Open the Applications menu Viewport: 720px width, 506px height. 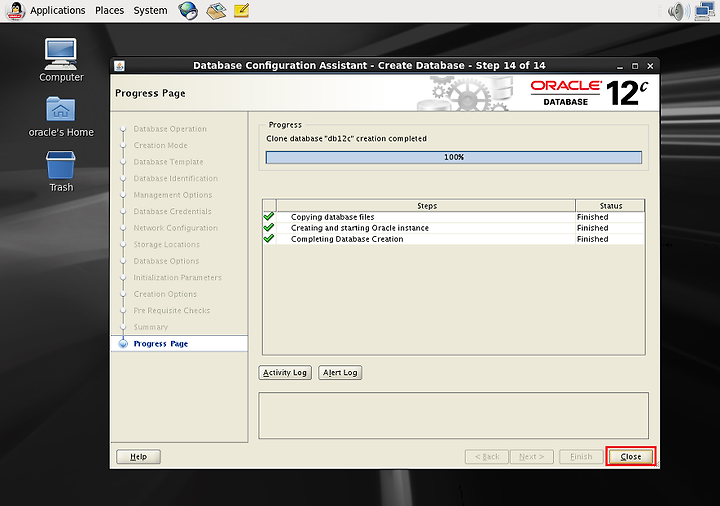[58, 10]
